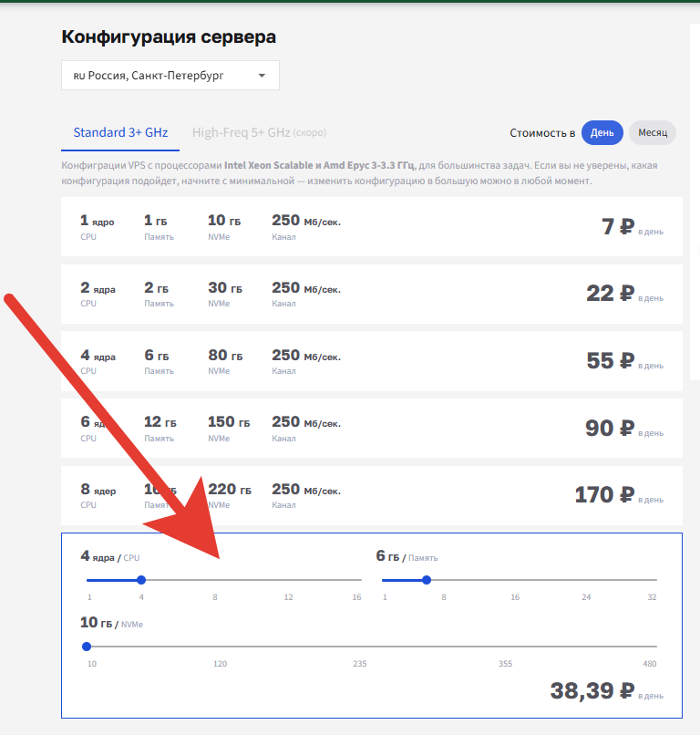
Task: Switch to the Standard 3+ GHz tab
Action: pyautogui.click(x=120, y=132)
